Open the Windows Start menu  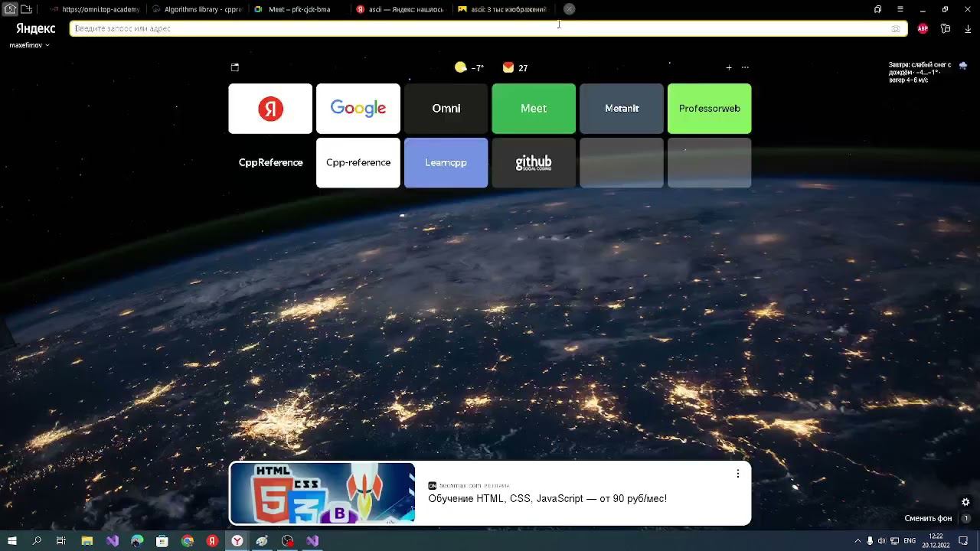[x=12, y=541]
